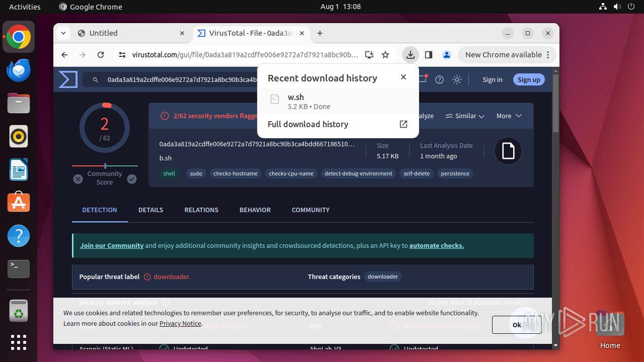Open the Trash icon in dock
The width and height of the screenshot is (644, 362).
point(19,311)
